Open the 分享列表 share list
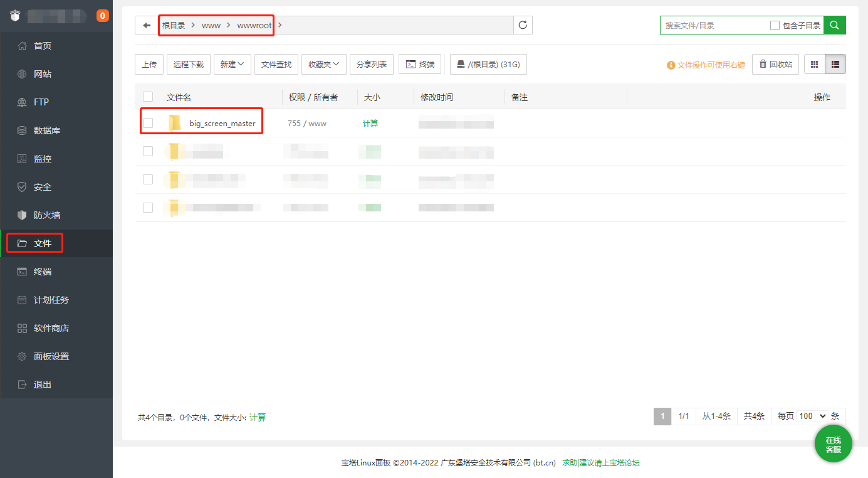The height and width of the screenshot is (478, 868). [372, 64]
